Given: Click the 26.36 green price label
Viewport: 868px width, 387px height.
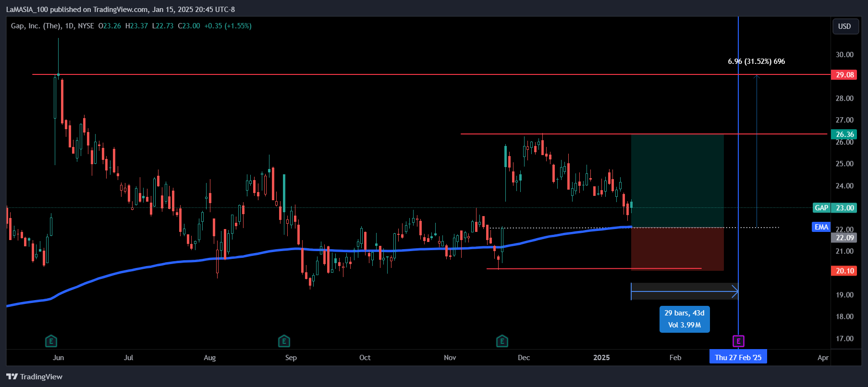Looking at the screenshot, I should click(x=844, y=134).
